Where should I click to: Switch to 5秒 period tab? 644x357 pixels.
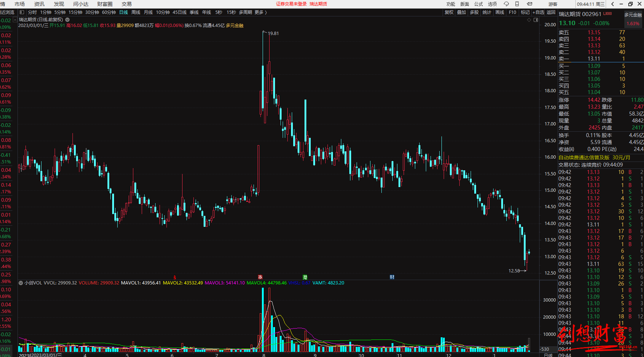219,12
